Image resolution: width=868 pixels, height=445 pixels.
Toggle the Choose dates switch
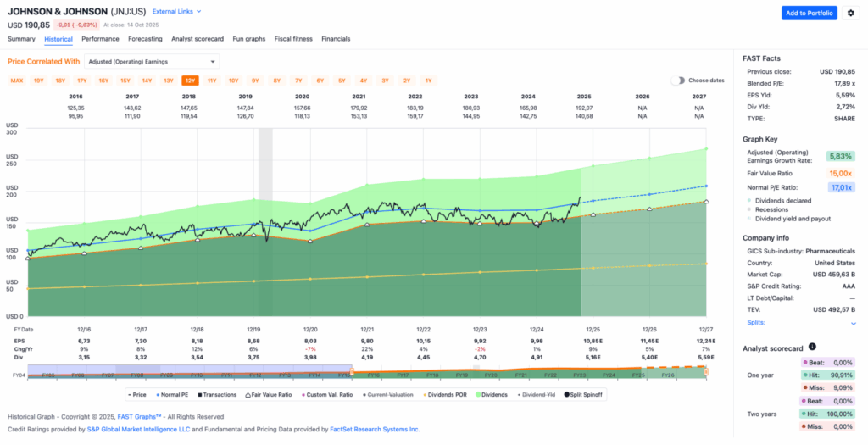(677, 81)
